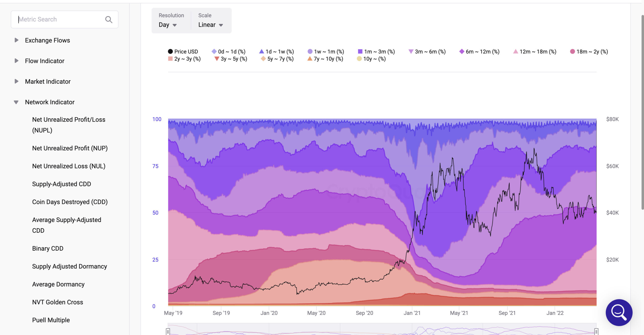644x335 pixels.
Task: Expand the Exchange Flows category
Action: click(16, 40)
